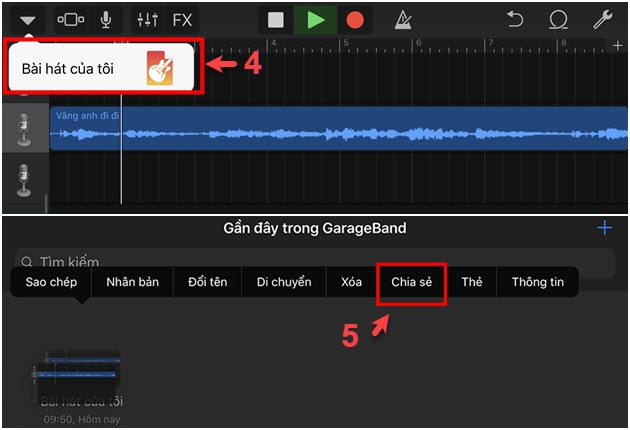Click the 'Tìm kiếm' search field
Image resolution: width=630 pixels, height=430 pixels.
pos(315,262)
